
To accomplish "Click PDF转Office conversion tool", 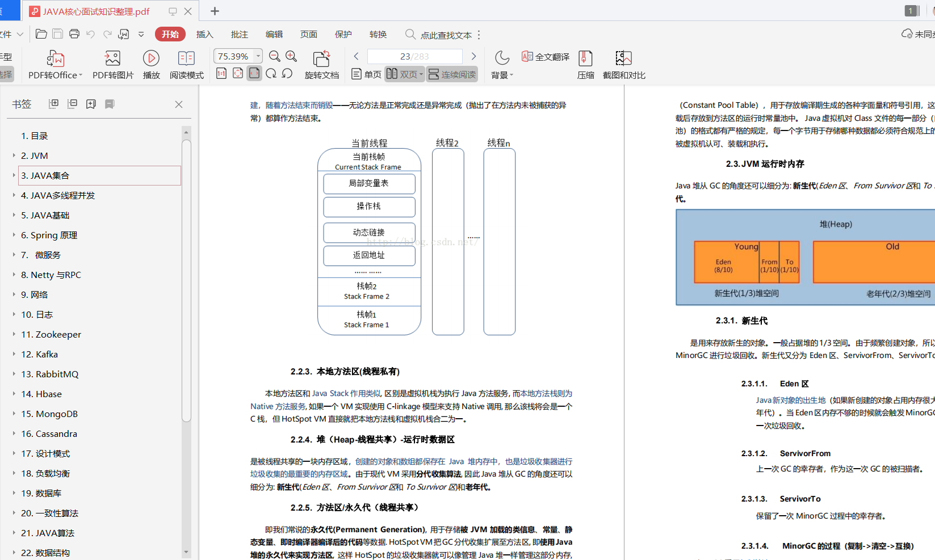I will point(55,65).
